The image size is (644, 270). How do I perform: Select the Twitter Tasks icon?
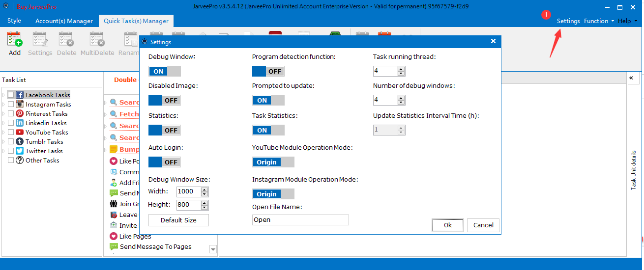point(20,151)
